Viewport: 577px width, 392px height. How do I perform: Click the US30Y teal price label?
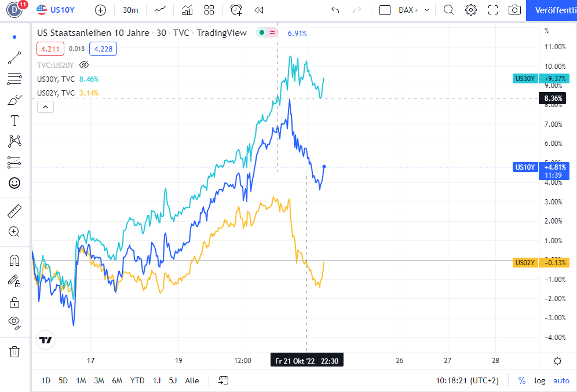(525, 79)
